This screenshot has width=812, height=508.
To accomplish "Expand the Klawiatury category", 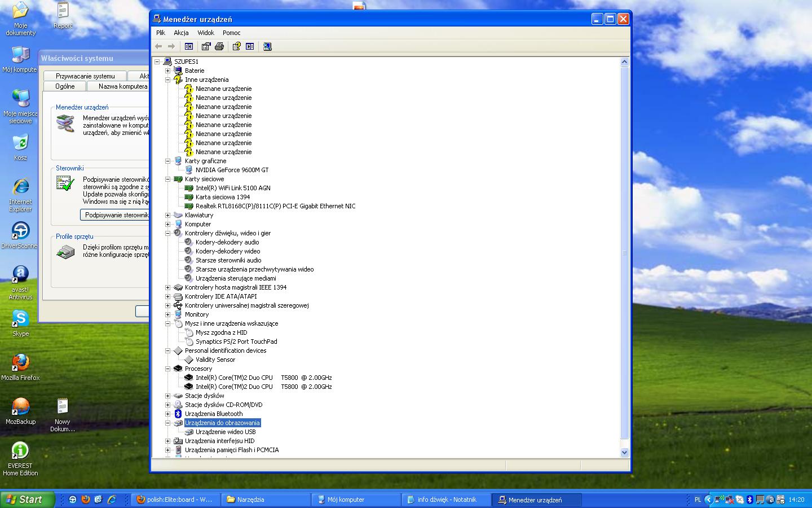I will (167, 215).
